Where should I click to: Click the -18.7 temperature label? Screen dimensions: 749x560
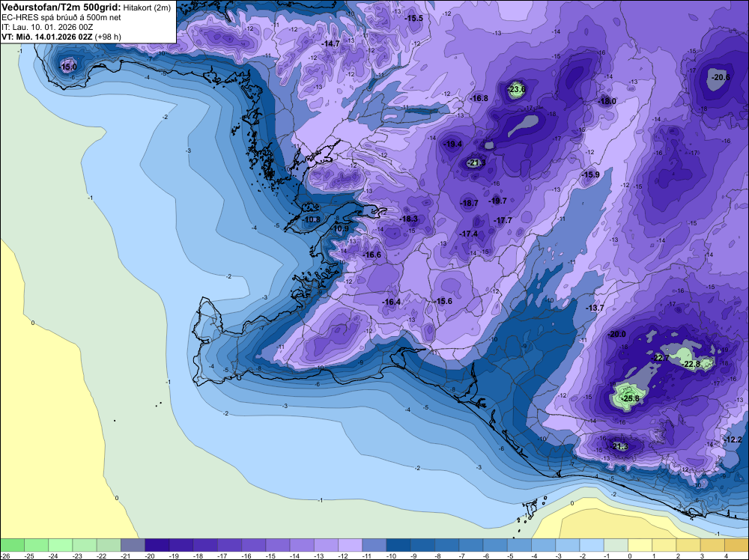(469, 203)
